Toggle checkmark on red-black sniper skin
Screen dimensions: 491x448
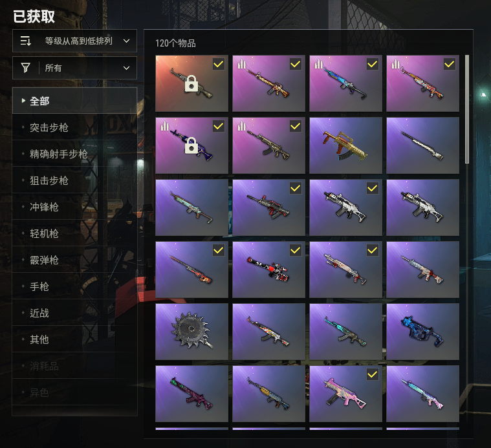pos(295,250)
